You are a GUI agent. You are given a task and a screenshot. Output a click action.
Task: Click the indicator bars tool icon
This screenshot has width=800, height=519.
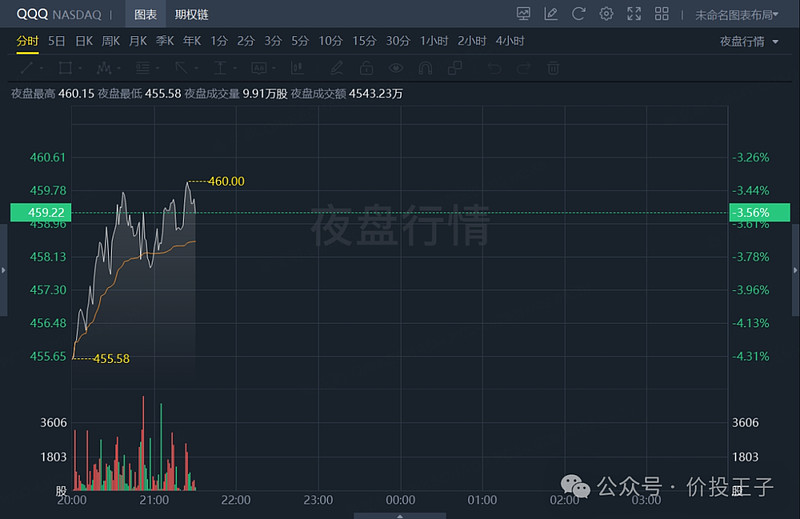[x=297, y=67]
